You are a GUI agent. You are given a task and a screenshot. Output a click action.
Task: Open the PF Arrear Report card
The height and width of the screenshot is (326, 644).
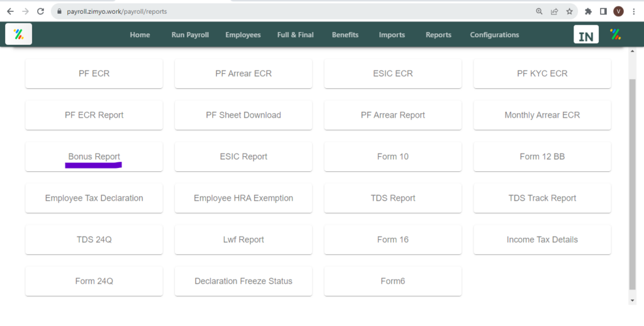pos(392,115)
